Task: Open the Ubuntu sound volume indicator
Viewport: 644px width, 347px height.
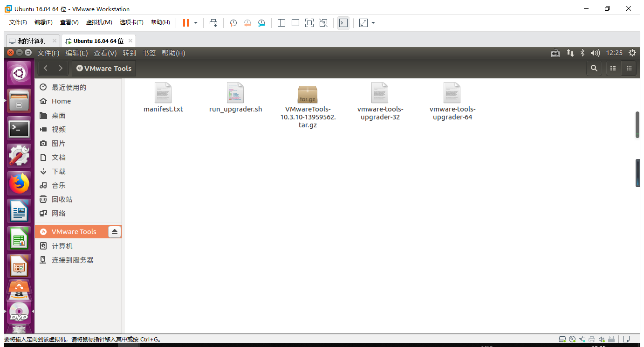Action: 595,53
